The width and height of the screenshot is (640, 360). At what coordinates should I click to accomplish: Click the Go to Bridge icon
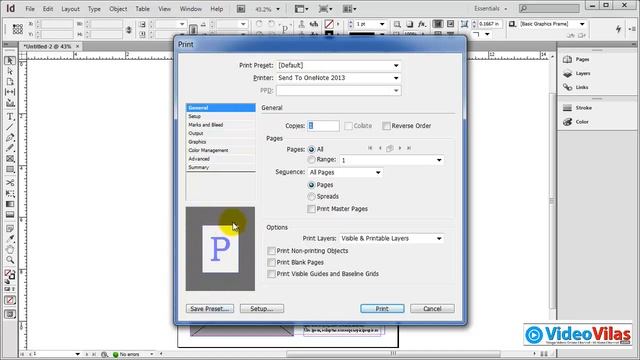click(241, 9)
